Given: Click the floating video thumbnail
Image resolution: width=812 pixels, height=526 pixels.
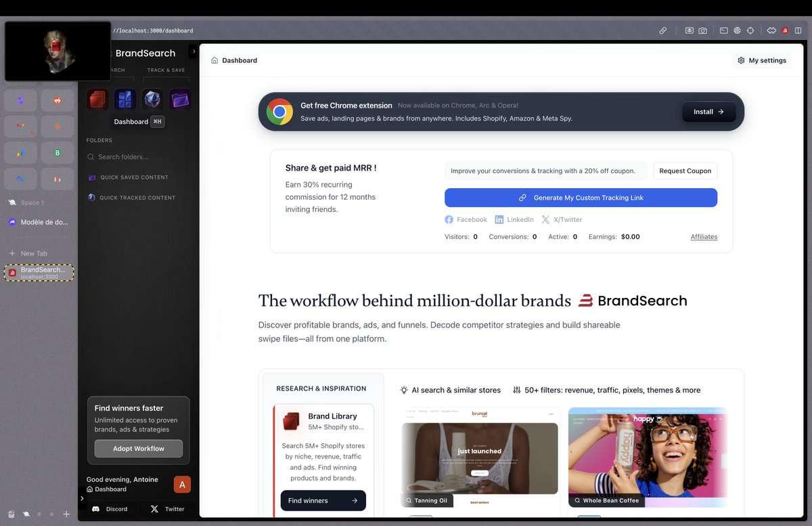Looking at the screenshot, I should (x=58, y=51).
